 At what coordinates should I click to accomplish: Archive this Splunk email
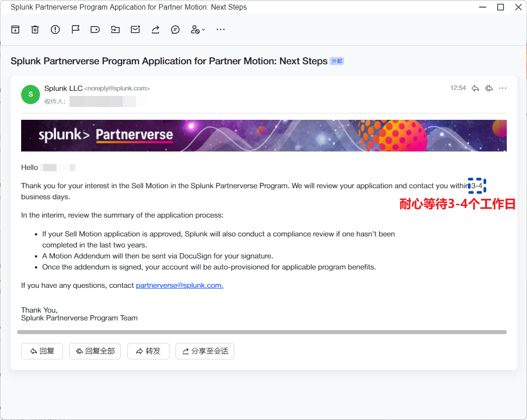(15, 29)
